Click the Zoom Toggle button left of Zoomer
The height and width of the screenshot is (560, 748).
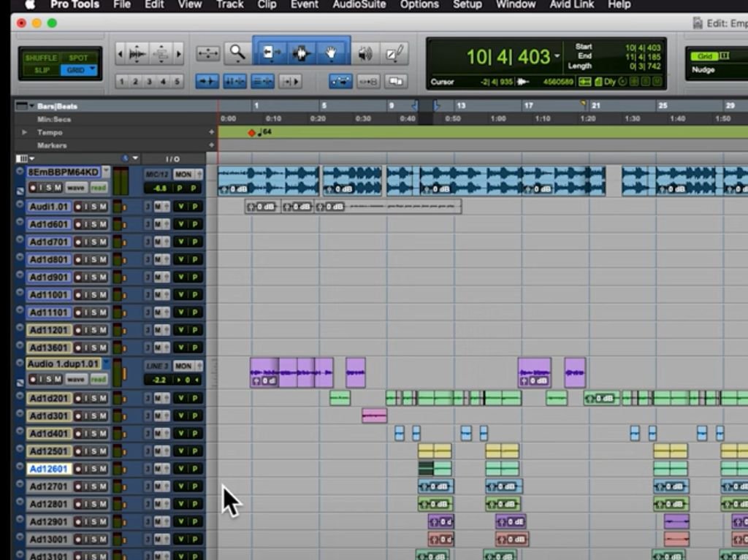pos(207,53)
